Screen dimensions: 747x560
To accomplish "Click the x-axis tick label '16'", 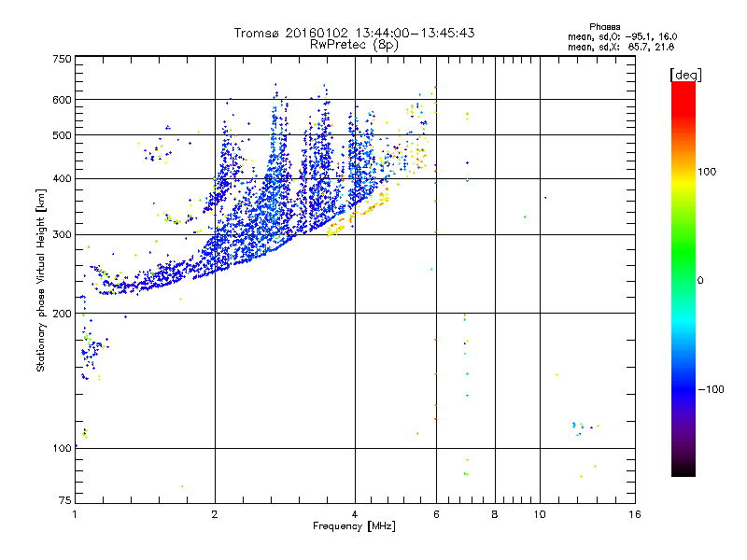I will coord(635,514).
